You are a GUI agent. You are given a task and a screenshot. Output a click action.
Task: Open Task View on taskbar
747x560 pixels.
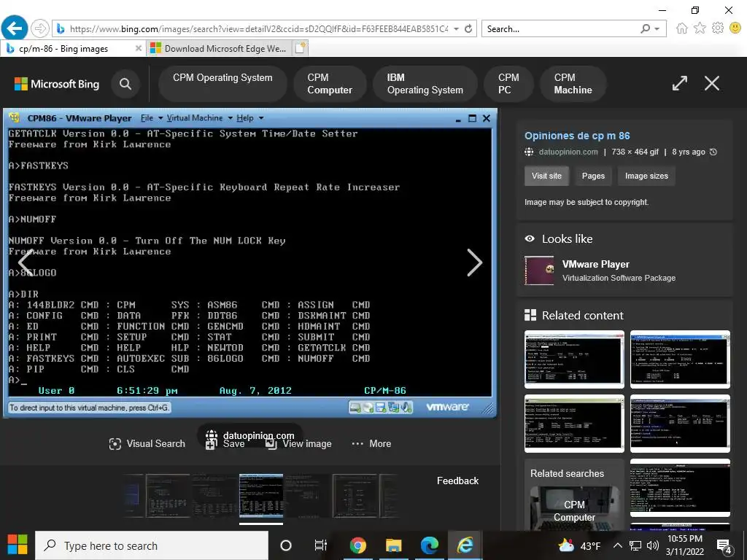(321, 545)
